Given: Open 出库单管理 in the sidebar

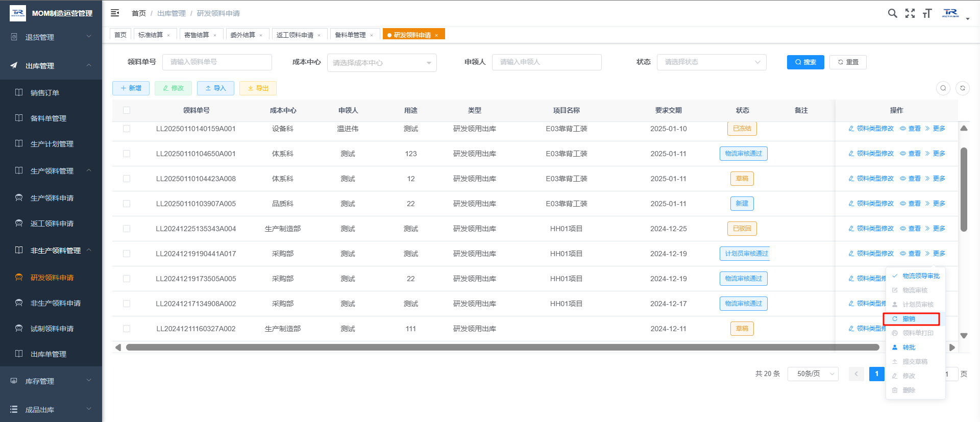Looking at the screenshot, I should tap(48, 354).
